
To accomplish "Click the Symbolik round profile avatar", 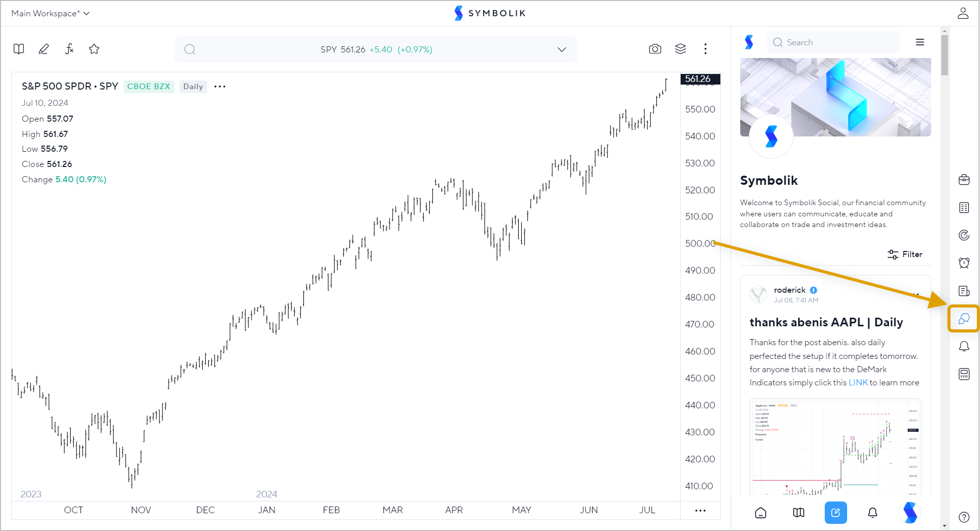I will point(771,136).
